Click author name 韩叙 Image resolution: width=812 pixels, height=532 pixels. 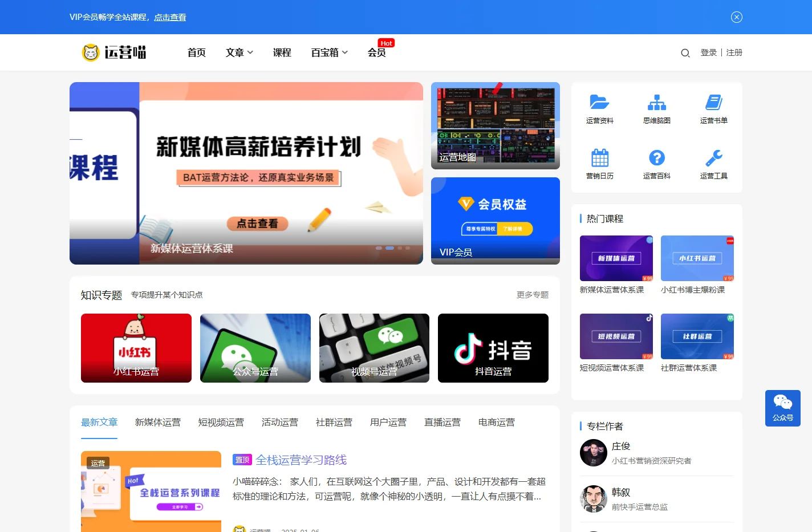coord(621,493)
